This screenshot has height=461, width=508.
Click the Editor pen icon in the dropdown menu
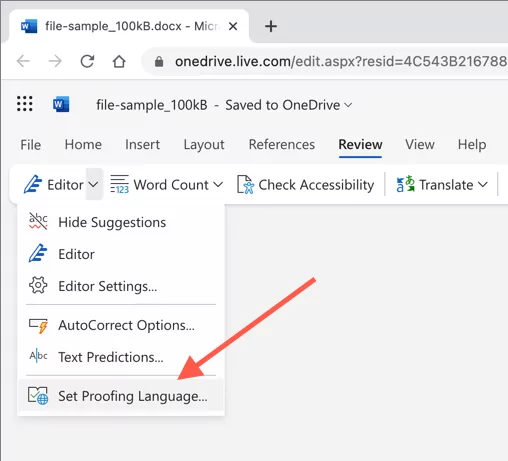coord(38,253)
